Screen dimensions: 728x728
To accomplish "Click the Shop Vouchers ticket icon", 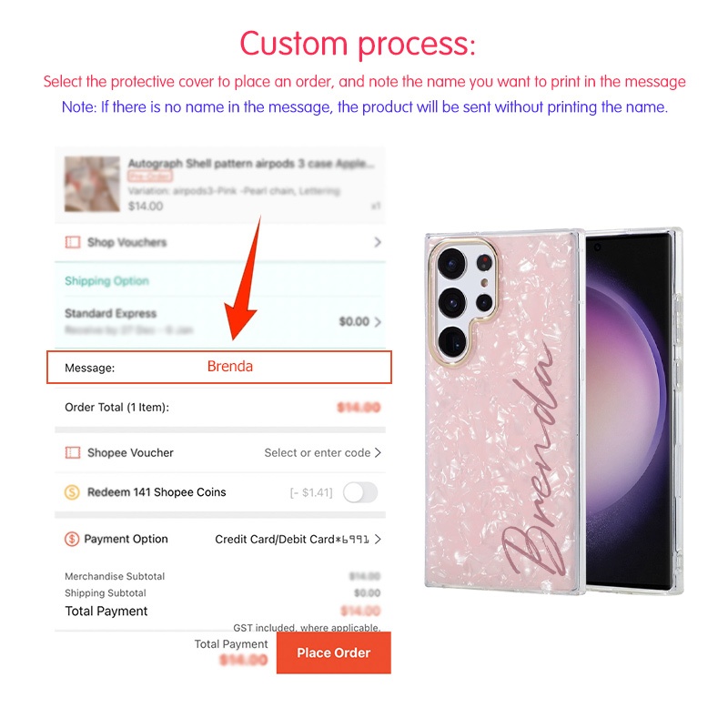I will point(73,242).
